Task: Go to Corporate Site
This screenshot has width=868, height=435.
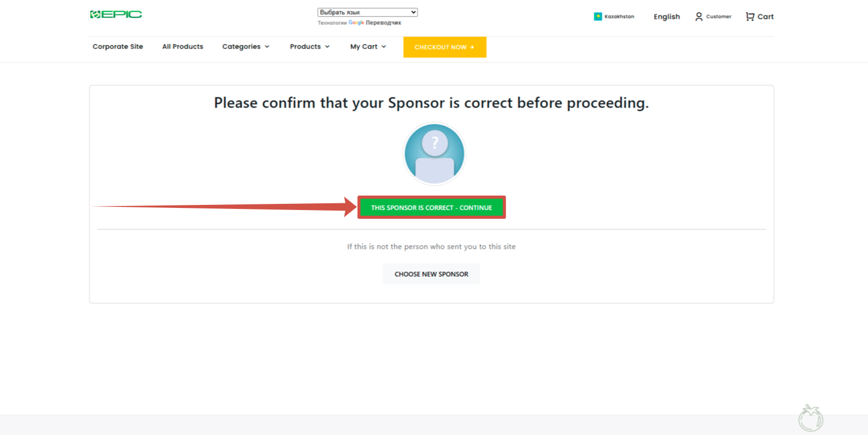Action: point(118,46)
